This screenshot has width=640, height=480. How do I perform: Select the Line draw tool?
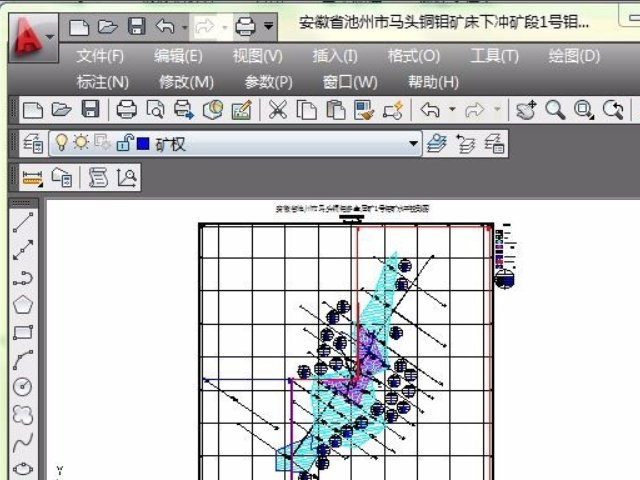click(x=23, y=222)
